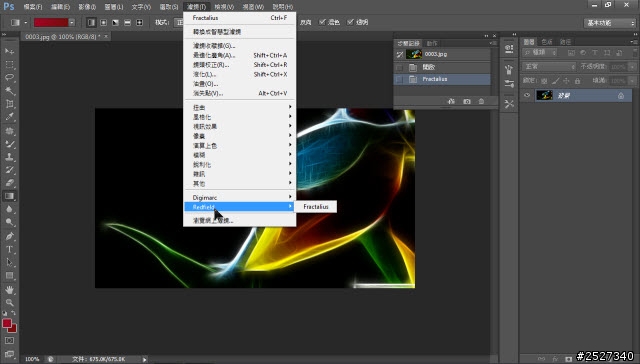Select the Spot Healing Brush tool

coord(9,131)
